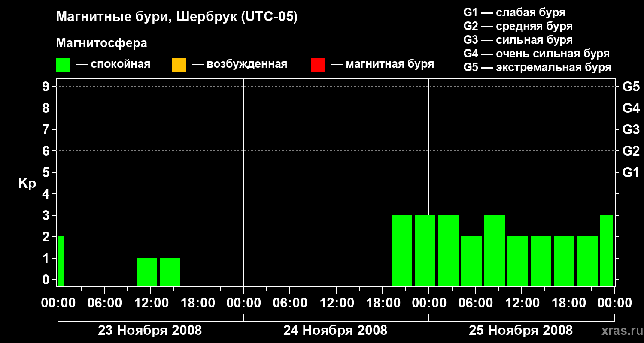Image resolution: width=644 pixels, height=343 pixels.
Task: Click the G1 storm level label on right axis
Action: (631, 173)
